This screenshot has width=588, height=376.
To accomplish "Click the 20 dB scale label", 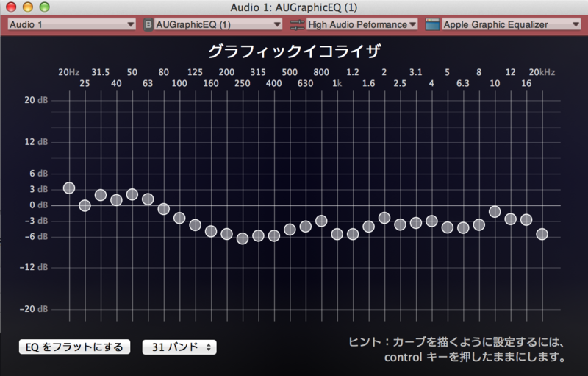I will click(x=36, y=100).
